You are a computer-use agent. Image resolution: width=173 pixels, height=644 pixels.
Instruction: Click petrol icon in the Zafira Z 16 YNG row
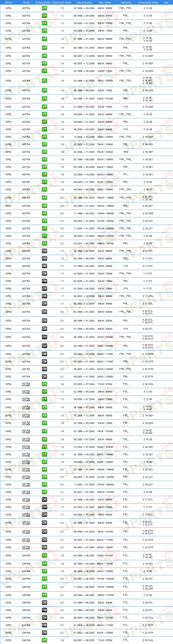pos(44,640)
